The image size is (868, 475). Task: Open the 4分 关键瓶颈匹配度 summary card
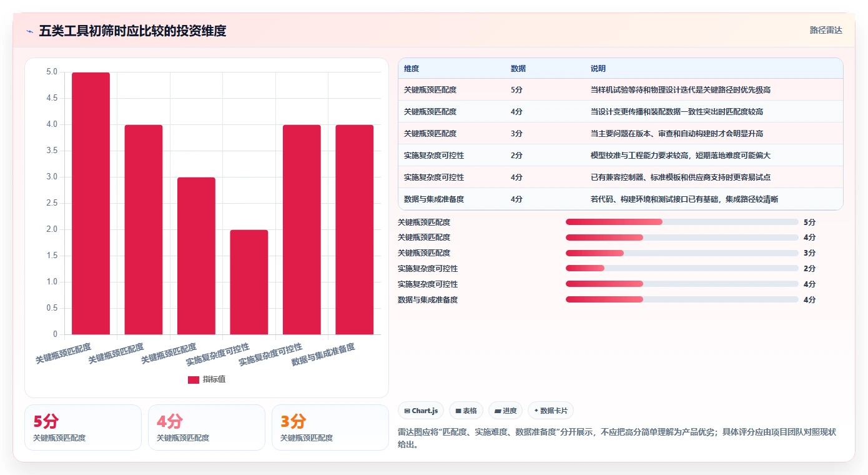coord(207,427)
